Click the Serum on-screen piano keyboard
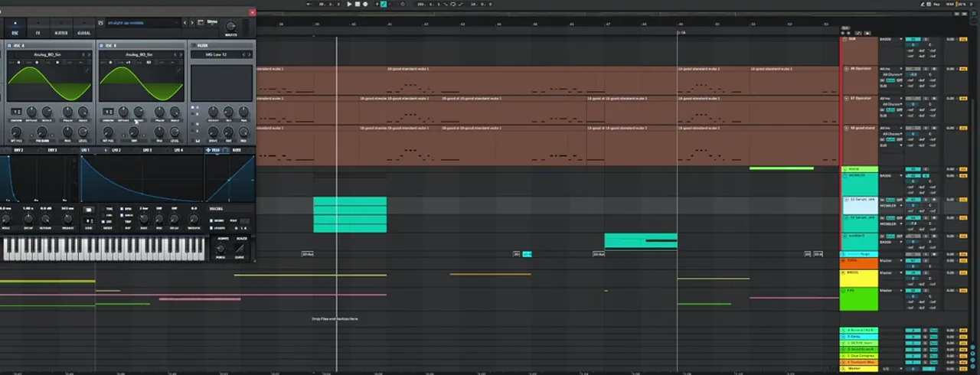Screen dimensions: 980x375 click(x=104, y=248)
